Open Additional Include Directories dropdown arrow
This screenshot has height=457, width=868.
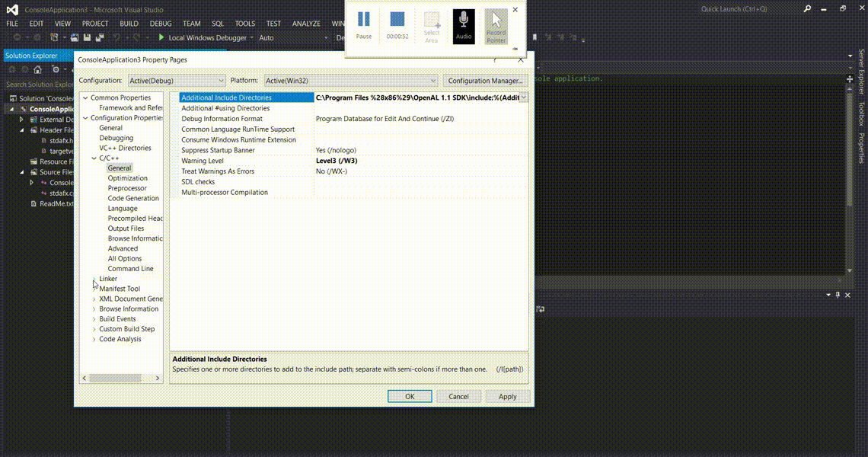click(523, 97)
